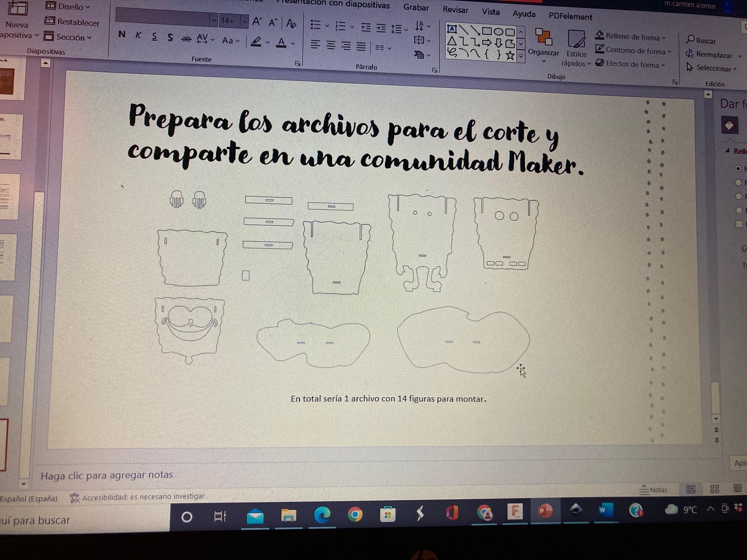
Task: Open the Seleccionar dropdown
Action: pyautogui.click(x=711, y=68)
